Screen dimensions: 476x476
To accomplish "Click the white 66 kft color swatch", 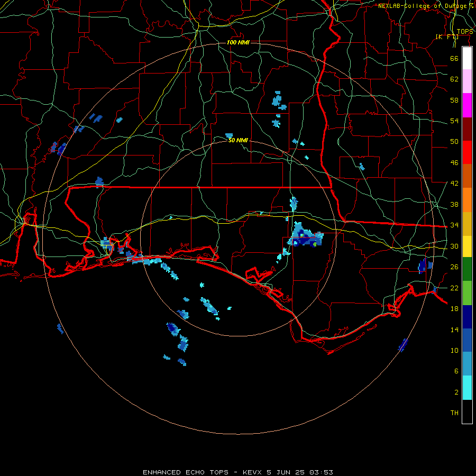I will (467, 58).
